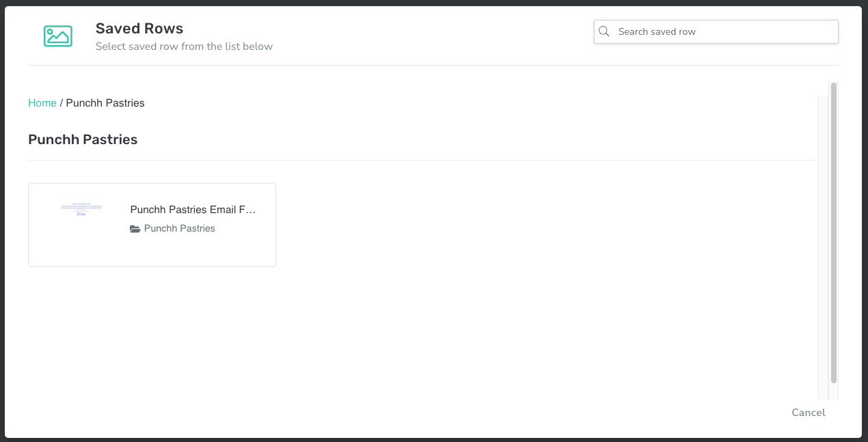Open Punchh Pastries Email F… saved row
Image resolution: width=868 pixels, height=442 pixels.
tap(193, 210)
